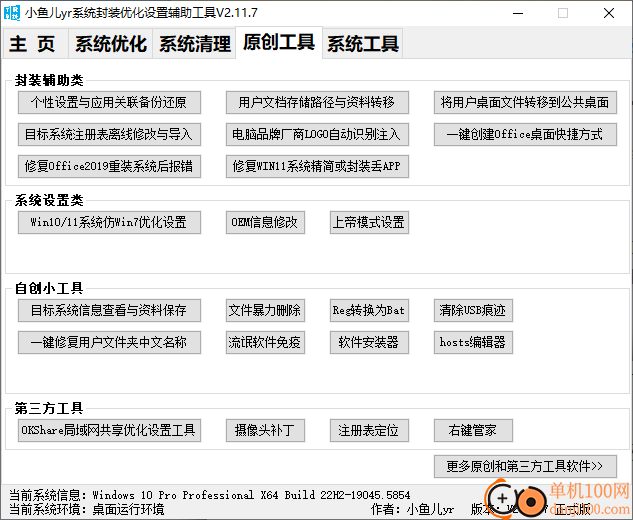Launch 软件安装器
This screenshot has height=520, width=633.
pyautogui.click(x=369, y=342)
